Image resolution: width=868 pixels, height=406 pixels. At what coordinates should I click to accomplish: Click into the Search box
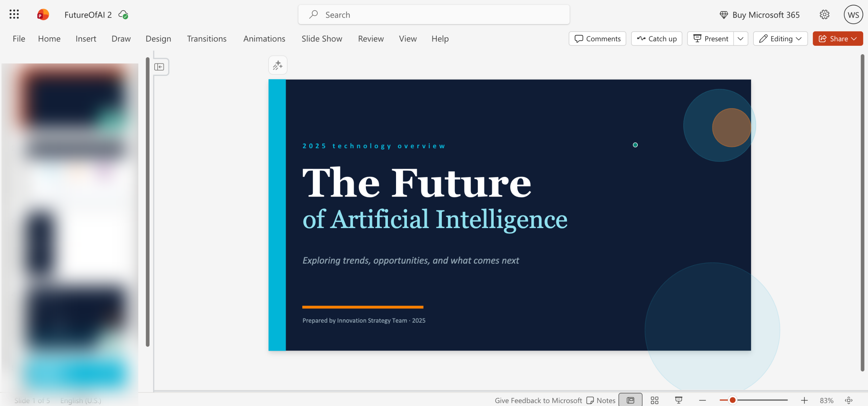(434, 15)
